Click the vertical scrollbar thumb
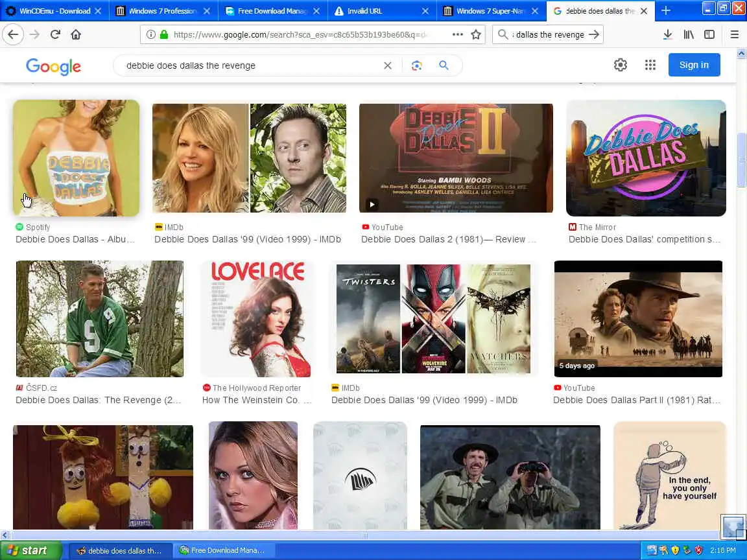The height and width of the screenshot is (560, 747). (741, 160)
